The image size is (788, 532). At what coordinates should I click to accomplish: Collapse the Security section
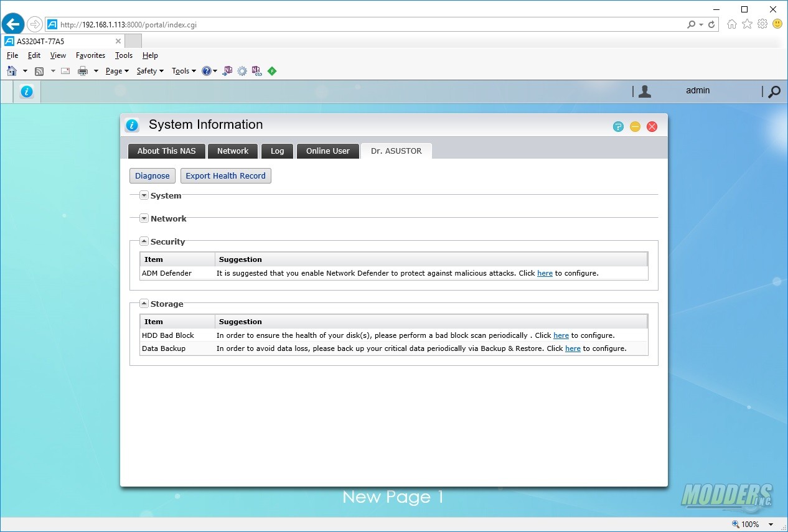tap(144, 241)
